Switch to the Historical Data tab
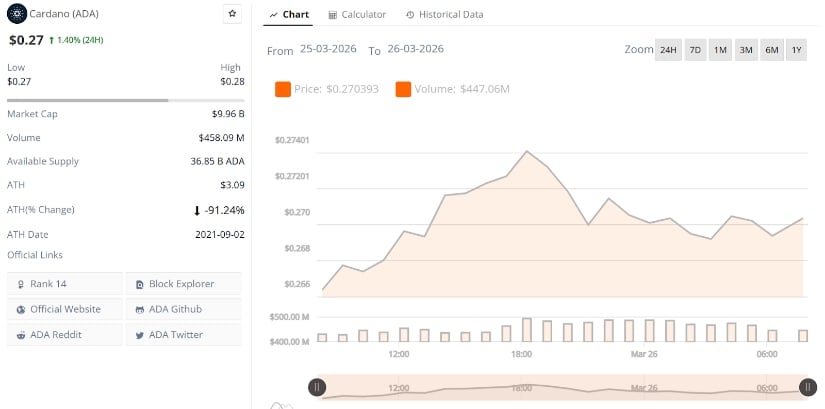Image resolution: width=825 pixels, height=409 pixels. tap(444, 15)
